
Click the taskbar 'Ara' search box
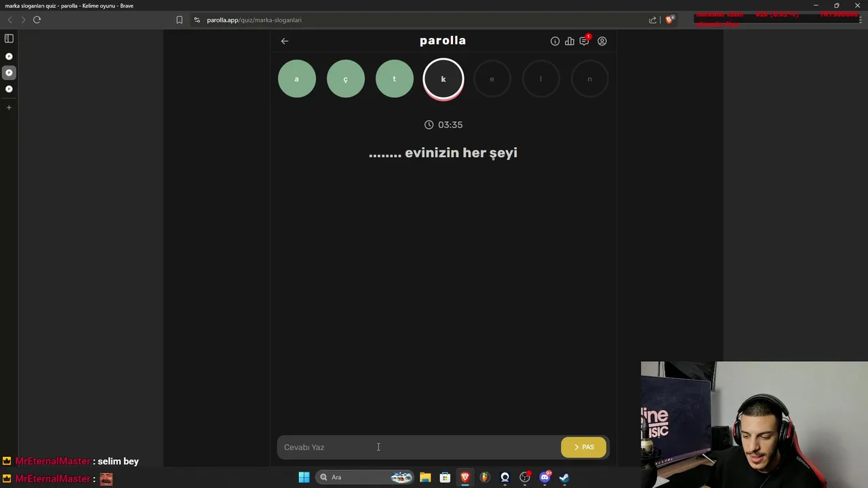(366, 477)
